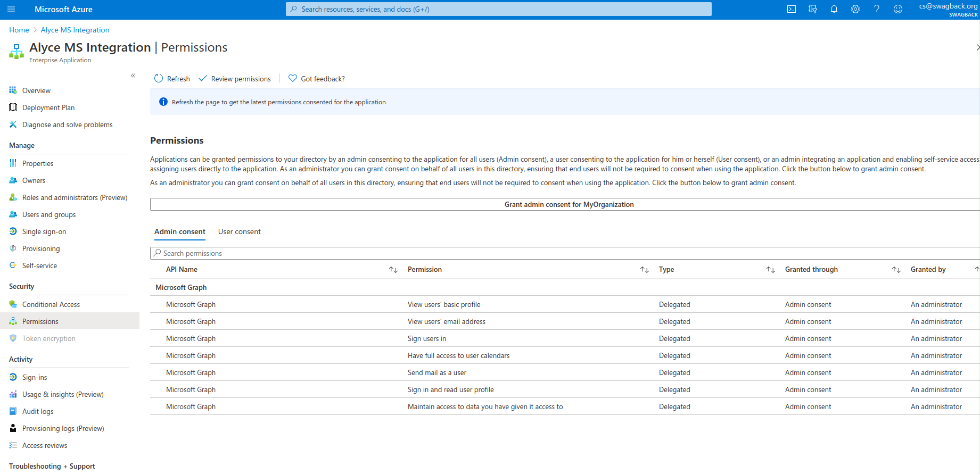Sort by Type column arrows
Image resolution: width=980 pixels, height=474 pixels.
pyautogui.click(x=771, y=270)
